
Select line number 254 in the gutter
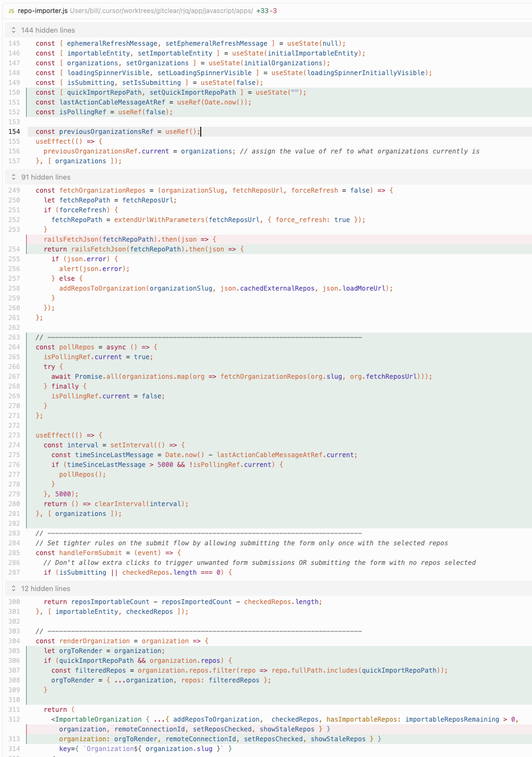[x=14, y=249]
